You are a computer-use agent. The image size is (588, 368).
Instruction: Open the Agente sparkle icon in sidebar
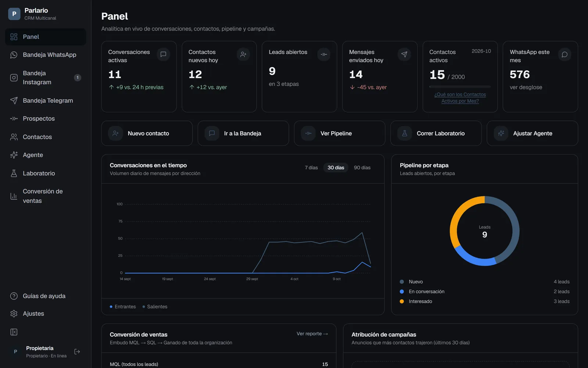tap(14, 155)
